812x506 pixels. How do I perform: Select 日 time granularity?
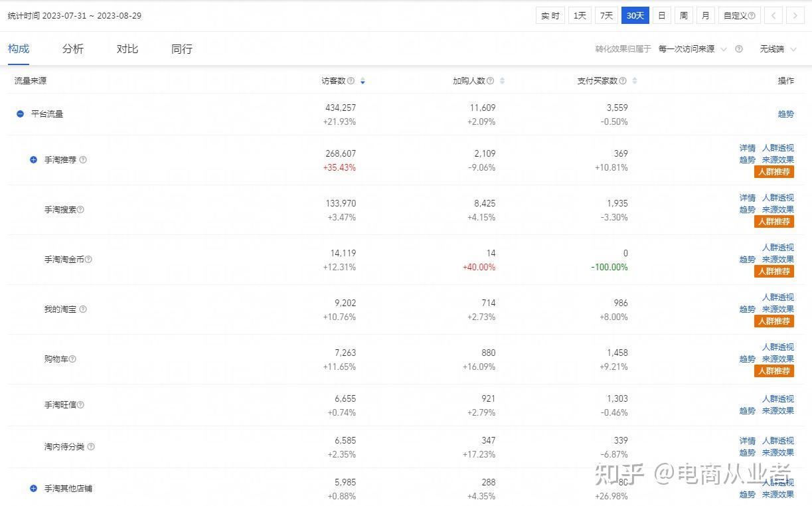point(661,15)
